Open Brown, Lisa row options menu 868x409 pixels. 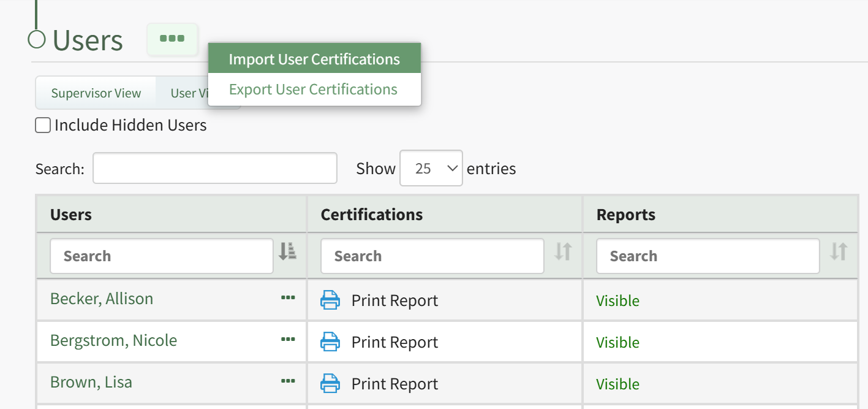point(288,381)
